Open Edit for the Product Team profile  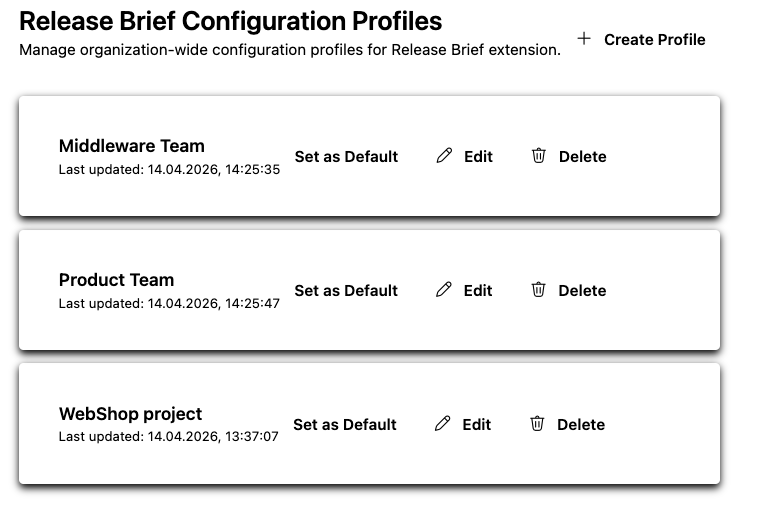(478, 290)
